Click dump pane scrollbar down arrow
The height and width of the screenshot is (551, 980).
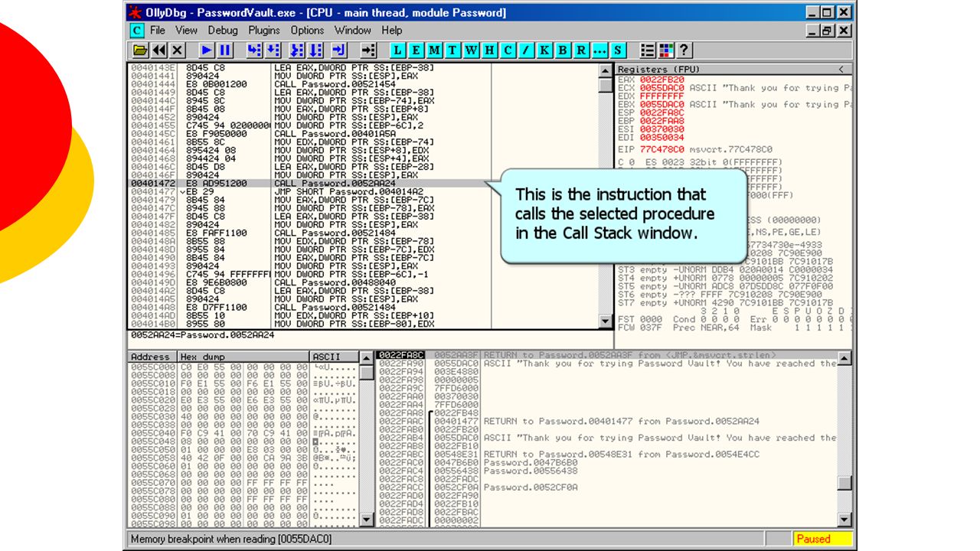point(367,520)
